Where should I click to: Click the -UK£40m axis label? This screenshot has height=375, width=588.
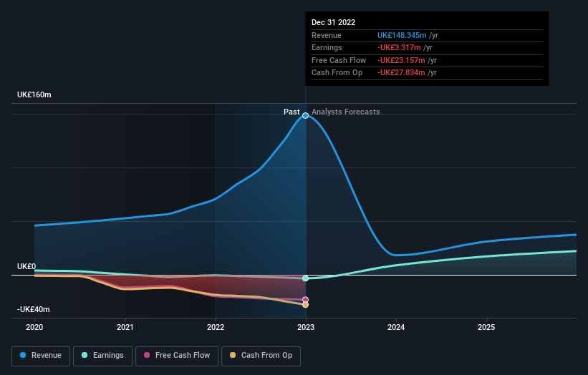(34, 309)
